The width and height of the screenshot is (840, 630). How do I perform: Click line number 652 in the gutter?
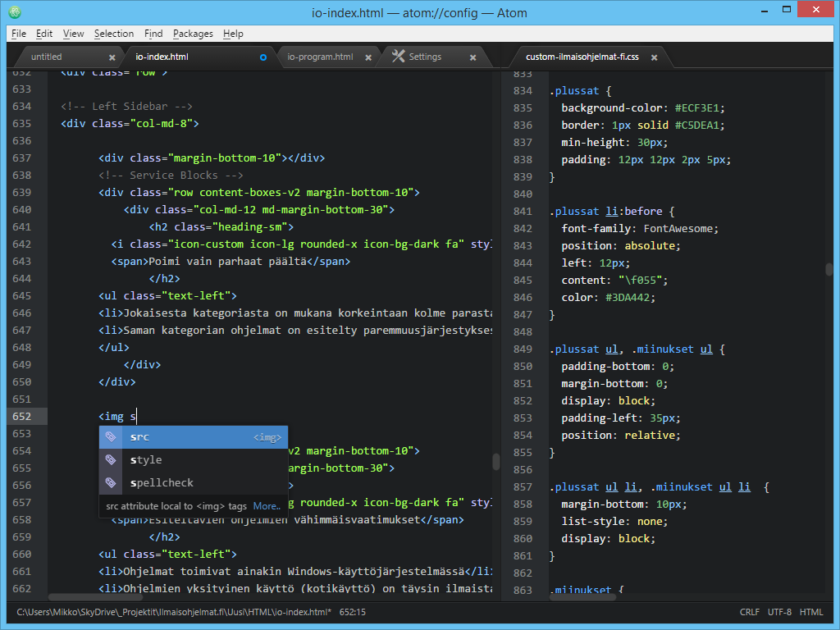22,416
